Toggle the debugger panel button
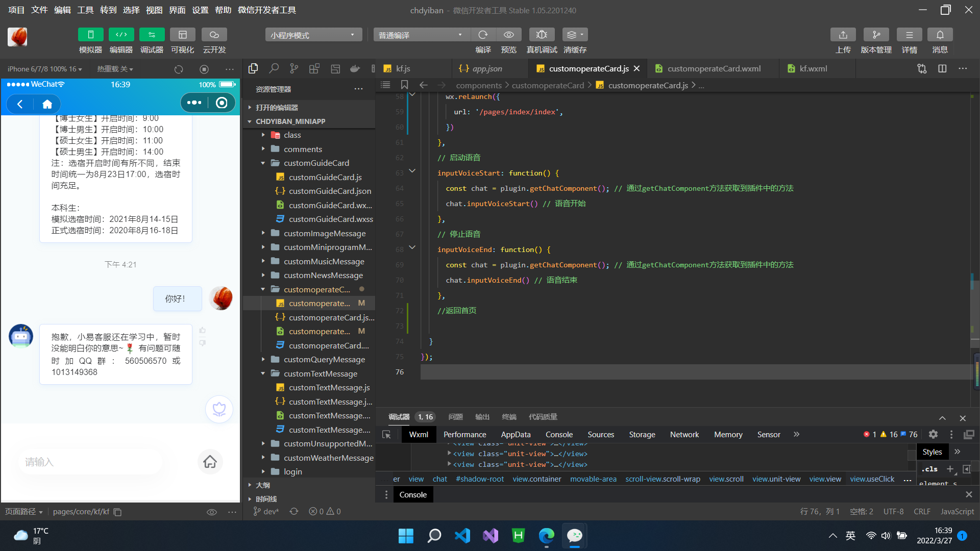 click(x=152, y=35)
